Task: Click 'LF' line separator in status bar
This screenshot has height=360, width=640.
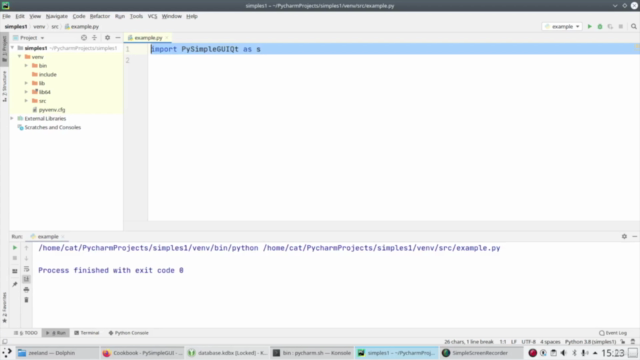Action: tap(514, 342)
